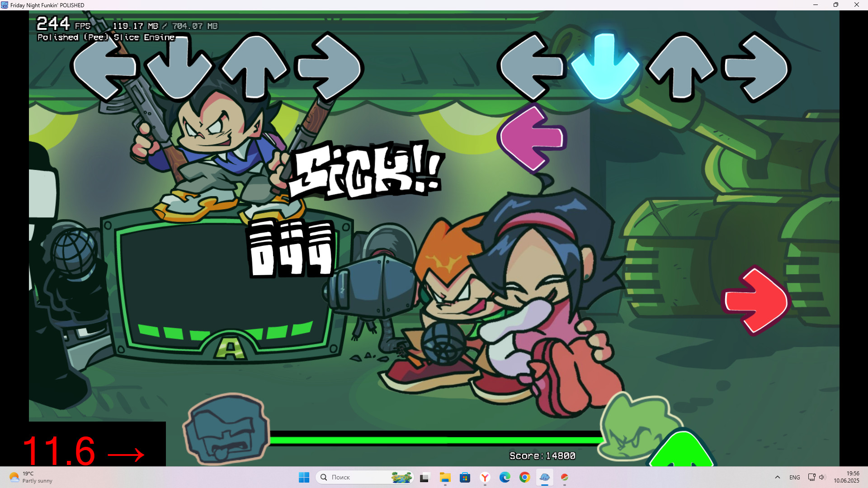The image size is (868, 488).
Task: Expand the hidden system tray icons chevron
Action: (x=777, y=477)
